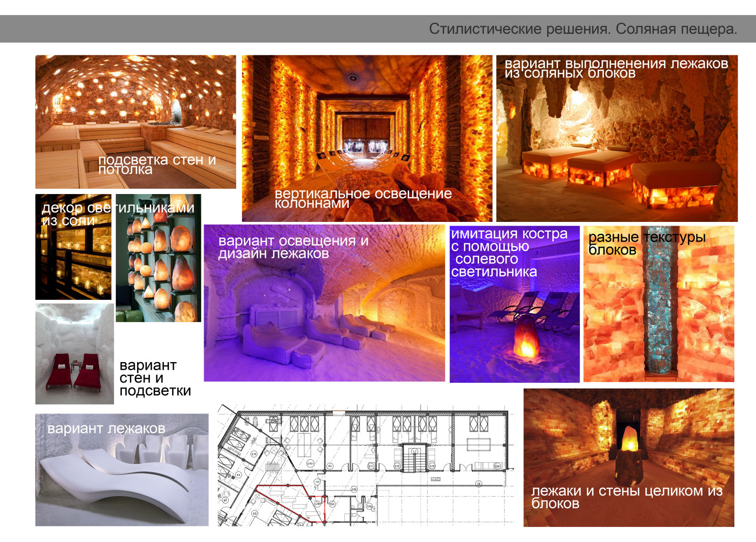Click the caption "вариант освещения и дизайн лежаков"
Screen dimensions: 756x542
coord(293,247)
